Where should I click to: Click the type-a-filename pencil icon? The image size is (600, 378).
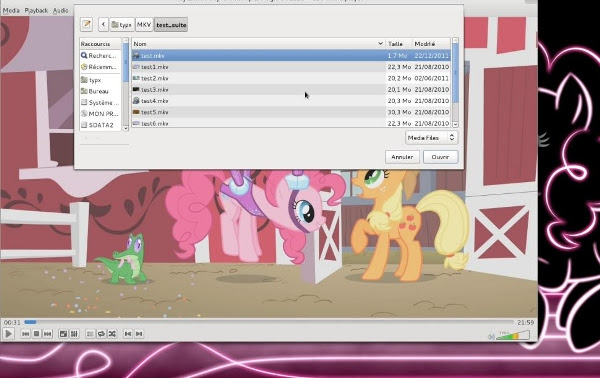click(87, 24)
